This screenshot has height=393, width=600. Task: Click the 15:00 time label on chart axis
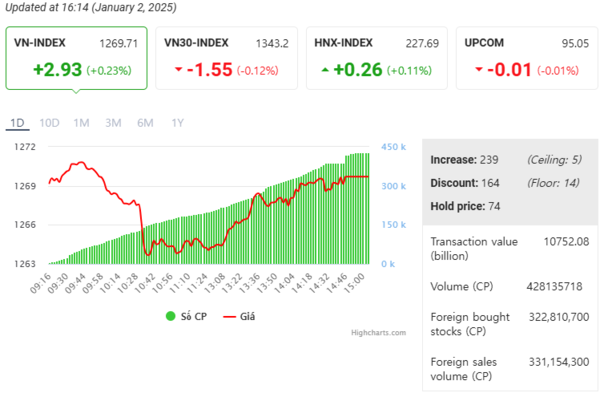click(355, 284)
